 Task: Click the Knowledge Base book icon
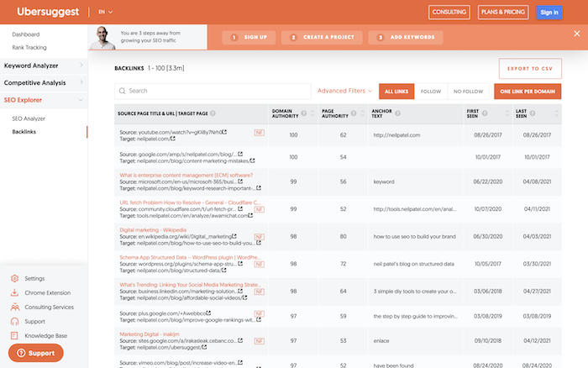click(x=14, y=336)
